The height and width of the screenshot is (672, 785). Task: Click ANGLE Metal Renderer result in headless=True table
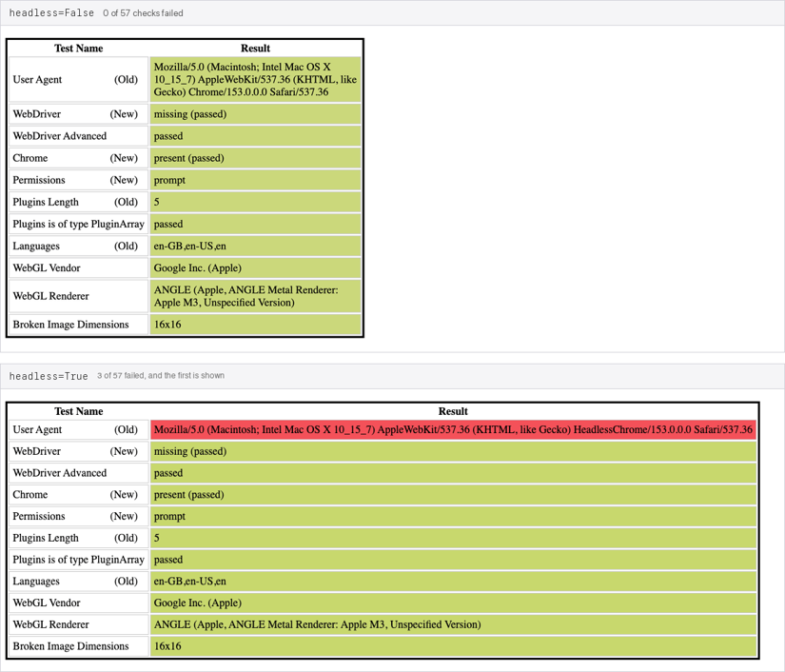(x=453, y=625)
